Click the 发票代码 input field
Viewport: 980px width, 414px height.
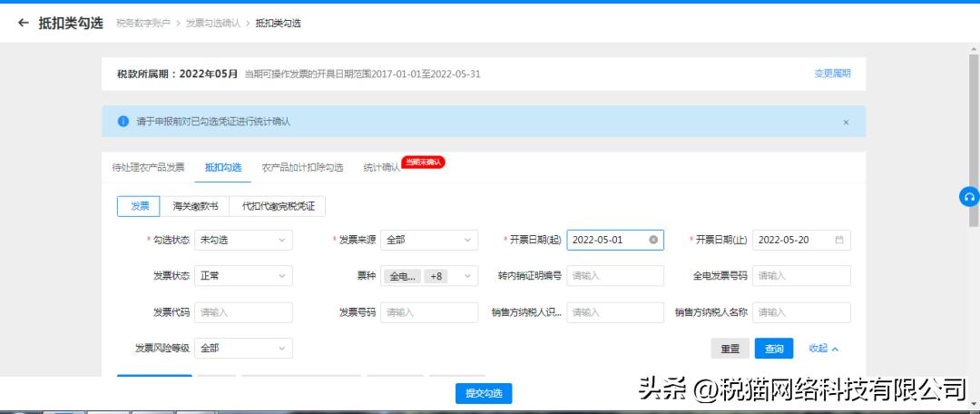[x=243, y=312]
